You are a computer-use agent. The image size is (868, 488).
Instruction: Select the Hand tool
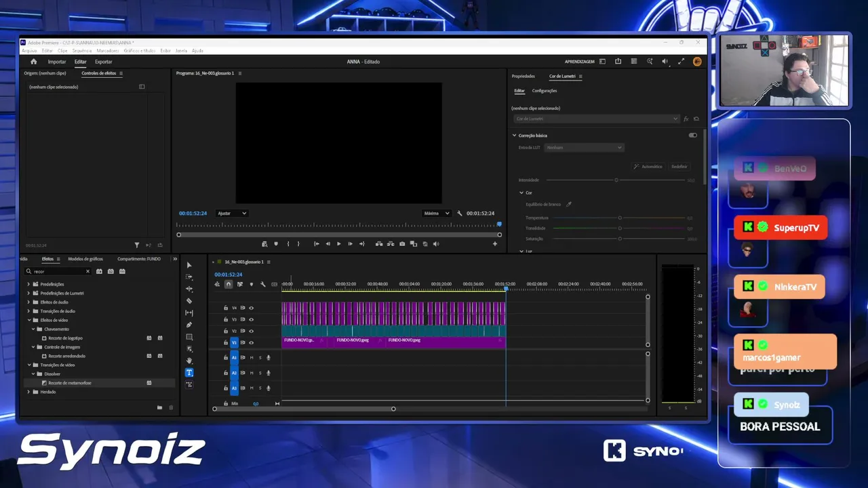(189, 361)
